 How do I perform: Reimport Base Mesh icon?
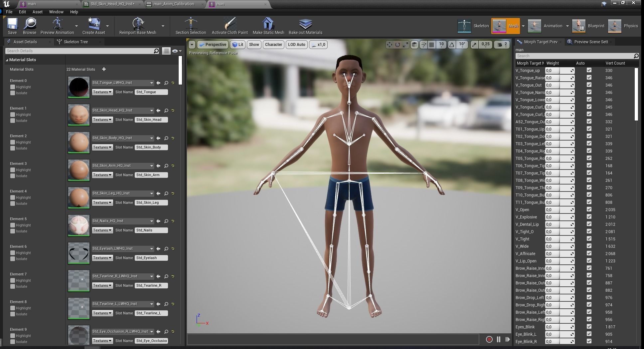tap(137, 24)
